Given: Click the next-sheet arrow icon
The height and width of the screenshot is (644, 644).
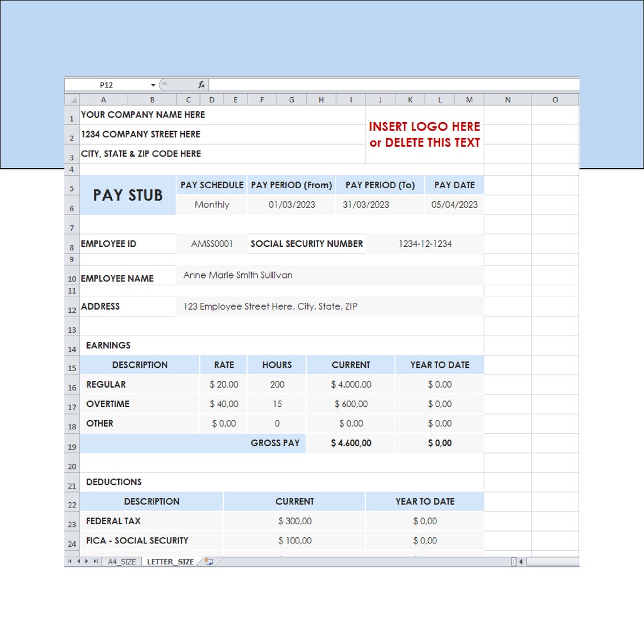Looking at the screenshot, I should 86,561.
